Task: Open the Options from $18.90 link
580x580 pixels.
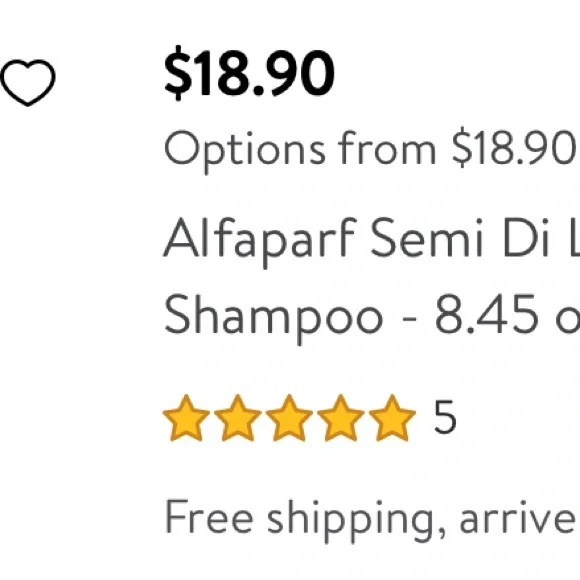Action: pyautogui.click(x=369, y=151)
